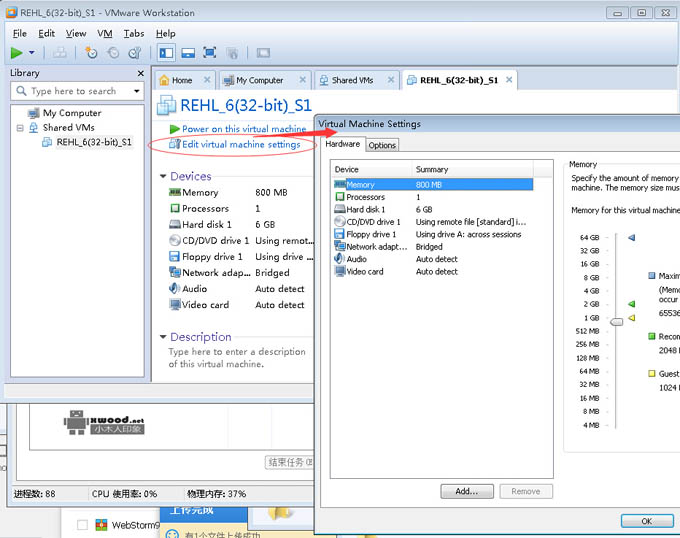Click the green recommended memory marker
Viewport: 680px width, 538px height.
tap(632, 304)
